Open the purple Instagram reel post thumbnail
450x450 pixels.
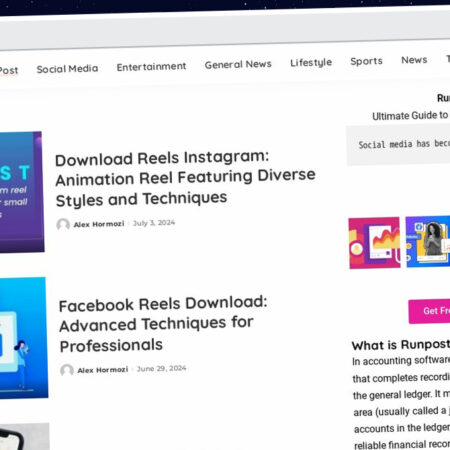click(22, 192)
